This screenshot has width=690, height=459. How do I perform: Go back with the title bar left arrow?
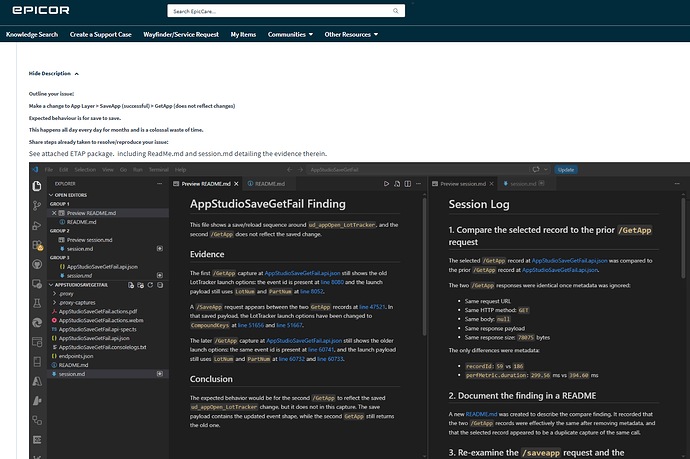tap(290, 170)
